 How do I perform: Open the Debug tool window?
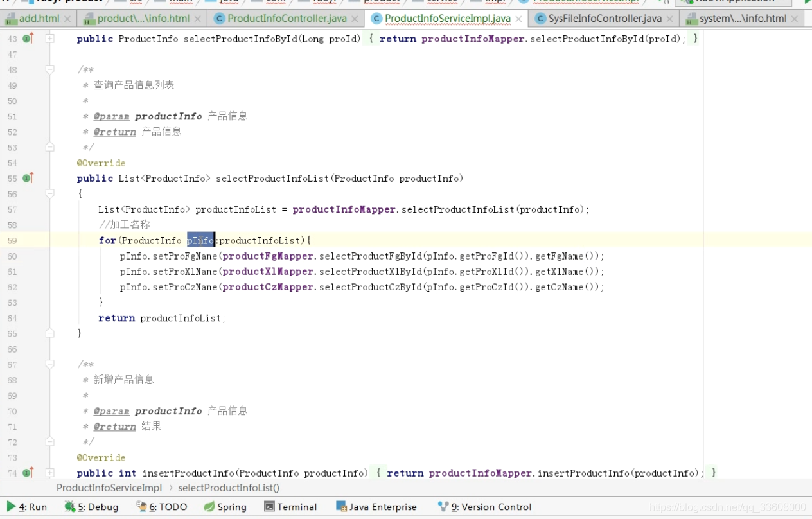[91, 507]
